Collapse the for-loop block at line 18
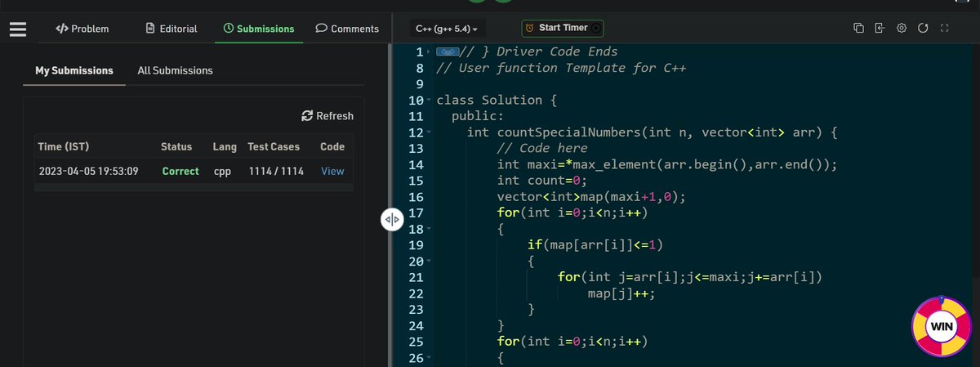Image resolution: width=980 pixels, height=367 pixels. coord(429,229)
